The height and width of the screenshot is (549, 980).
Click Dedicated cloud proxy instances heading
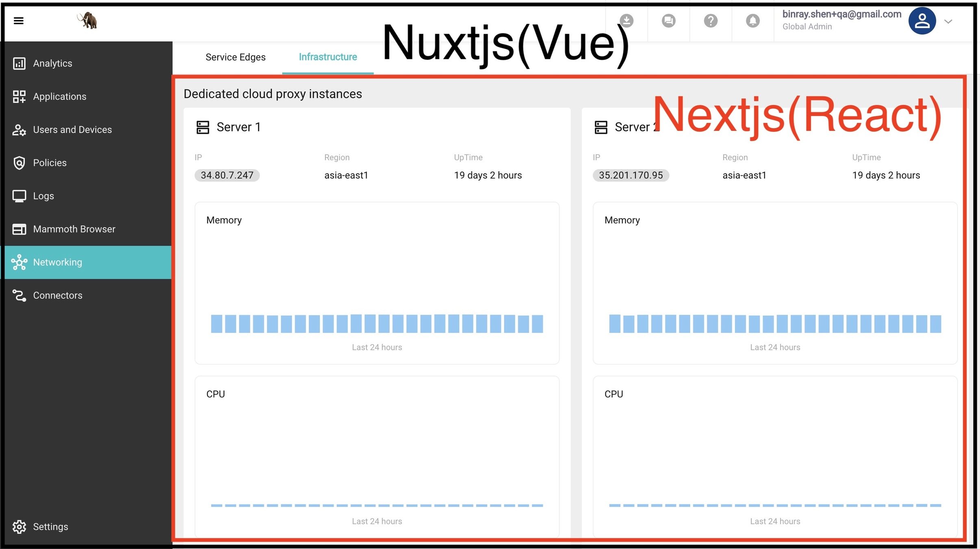pyautogui.click(x=273, y=94)
